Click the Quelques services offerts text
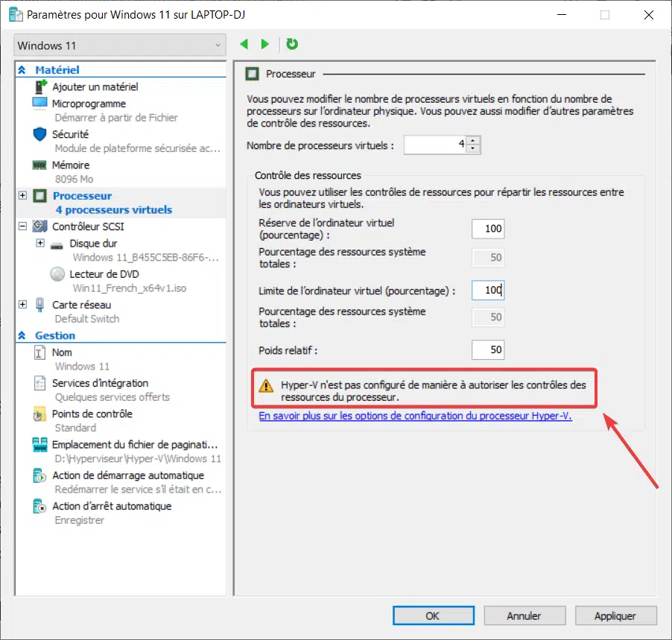The image size is (672, 640). [112, 397]
